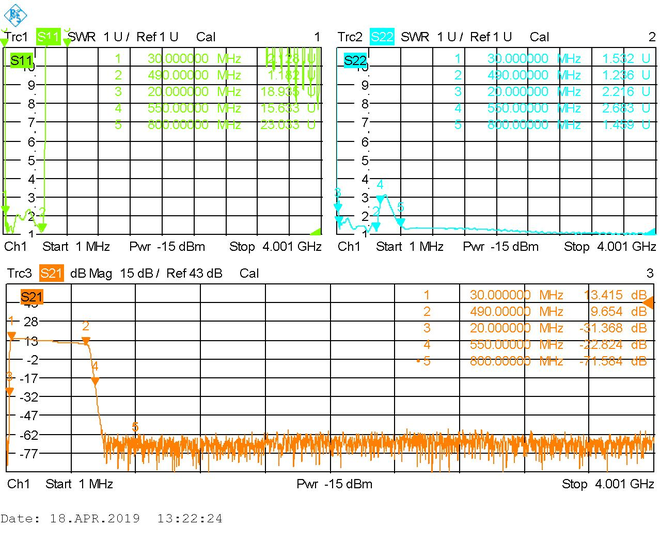Click the Trc2 trace name
660x543 pixels.
click(x=350, y=37)
